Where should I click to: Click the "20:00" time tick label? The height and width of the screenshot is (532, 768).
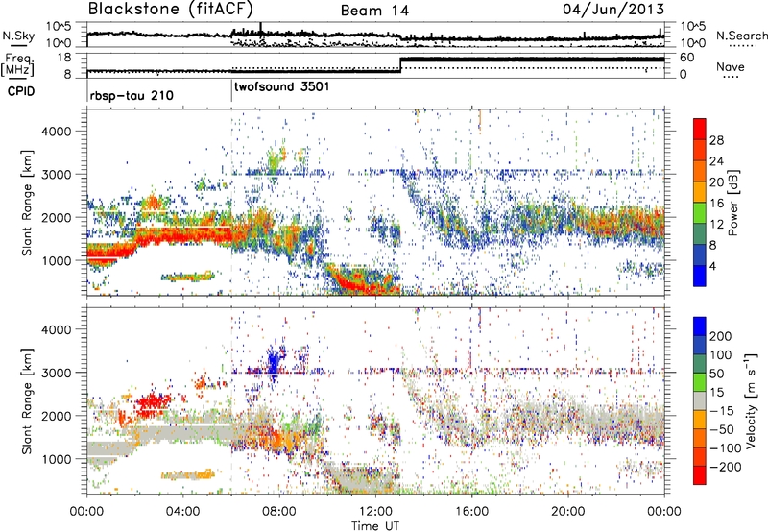pyautogui.click(x=567, y=512)
